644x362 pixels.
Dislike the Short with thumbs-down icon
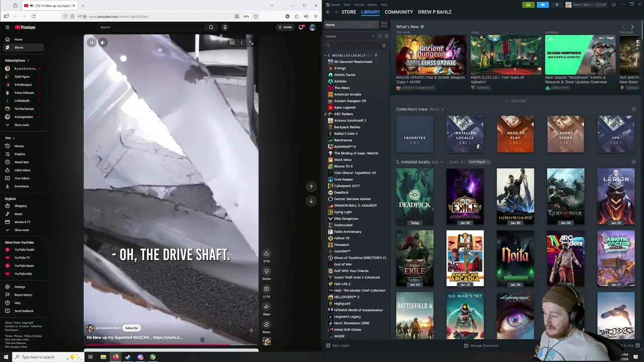point(267,271)
